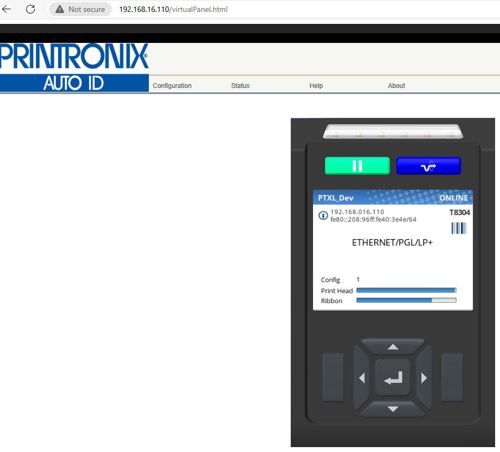Image resolution: width=500 pixels, height=452 pixels.
Task: Click the right soft key on the panel
Action: pos(452,377)
